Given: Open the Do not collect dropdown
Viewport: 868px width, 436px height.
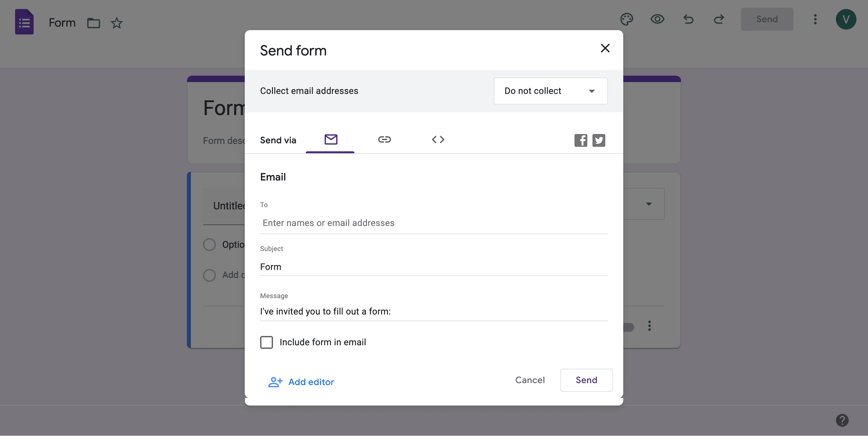Looking at the screenshot, I should (550, 91).
